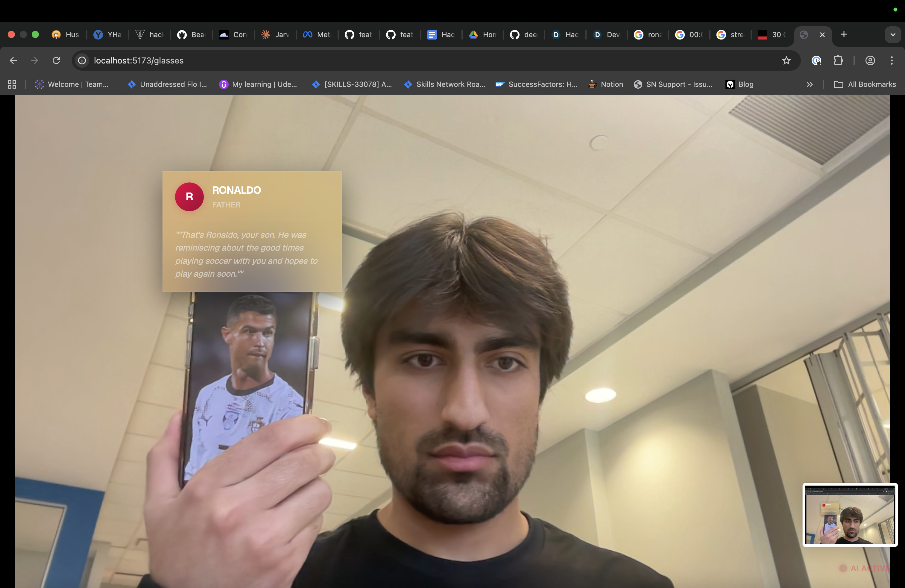The height and width of the screenshot is (588, 905).
Task: Open the profile account icon
Action: pos(870,60)
